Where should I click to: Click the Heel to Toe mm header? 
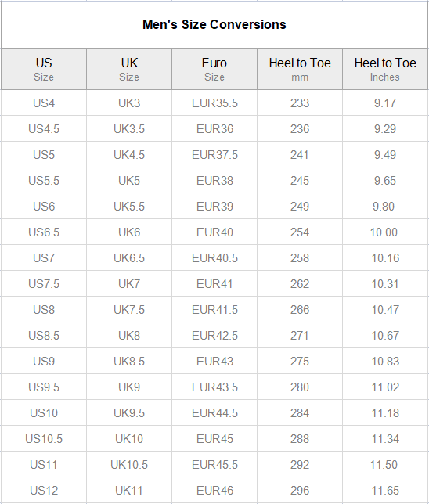300,69
